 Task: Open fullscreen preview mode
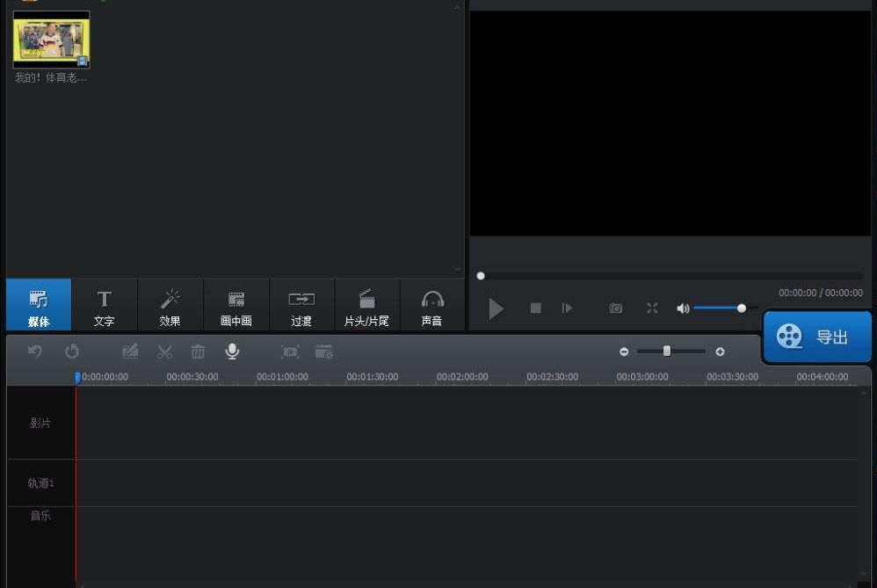[652, 309]
